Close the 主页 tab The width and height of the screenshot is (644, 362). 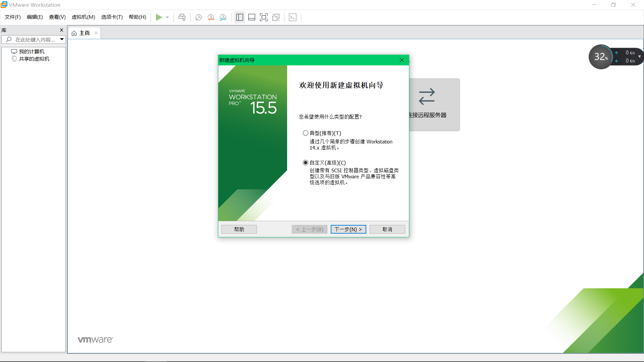[96, 33]
